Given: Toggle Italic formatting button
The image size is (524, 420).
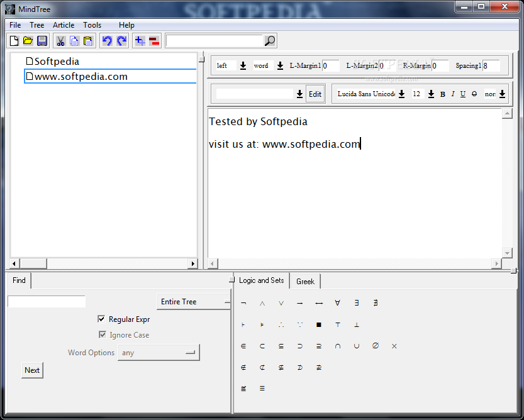Looking at the screenshot, I should [x=453, y=94].
